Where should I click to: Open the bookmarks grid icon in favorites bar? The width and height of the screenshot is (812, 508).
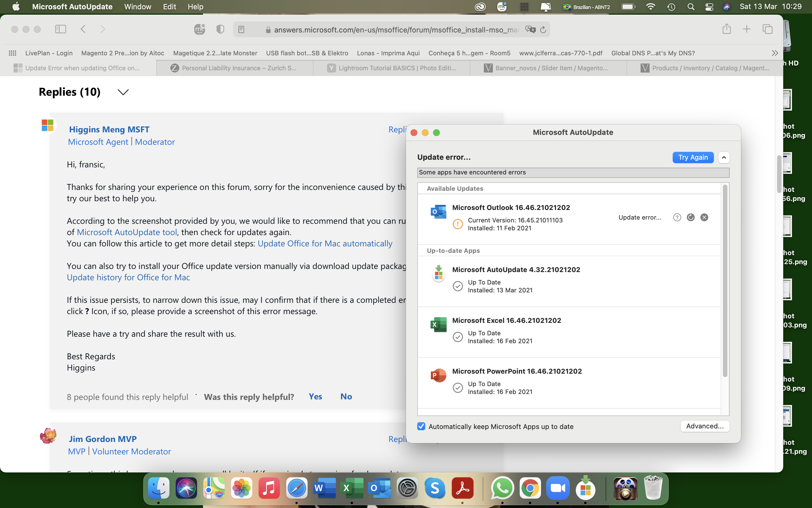(x=12, y=53)
